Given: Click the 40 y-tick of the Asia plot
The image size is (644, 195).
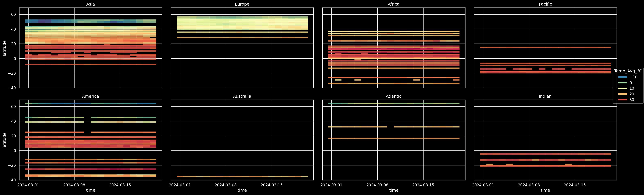Looking at the screenshot, I should tap(13, 29).
